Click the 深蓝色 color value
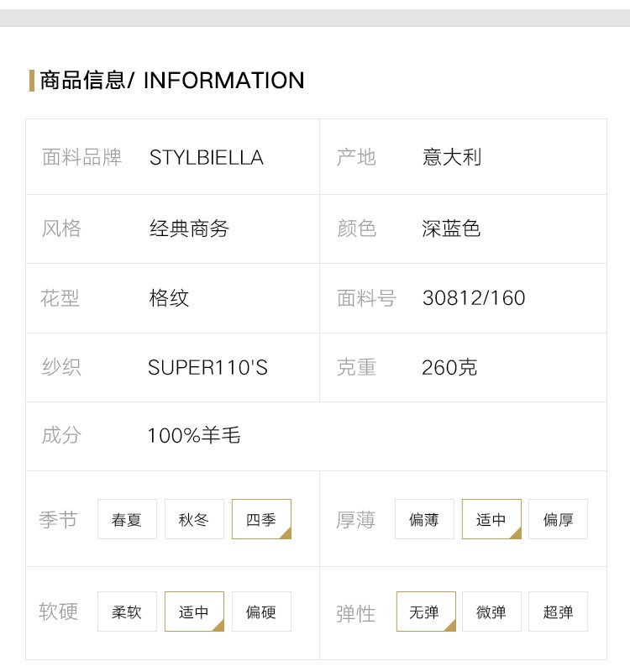The image size is (630, 672). [x=451, y=228]
